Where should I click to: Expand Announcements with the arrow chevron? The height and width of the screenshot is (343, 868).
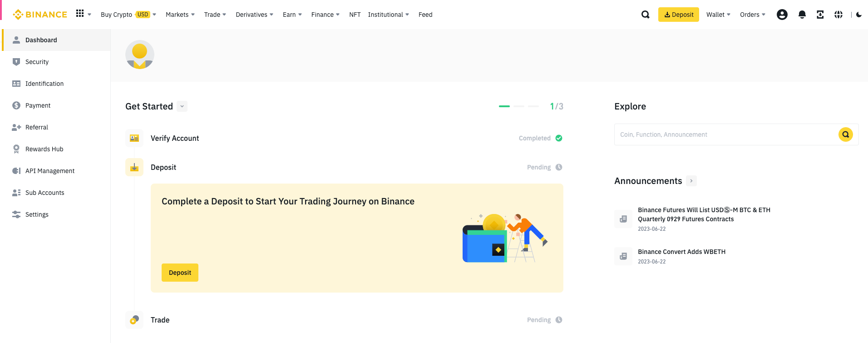click(691, 181)
